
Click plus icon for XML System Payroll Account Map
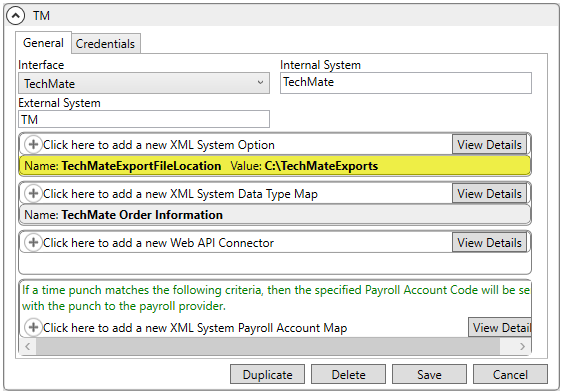click(33, 327)
